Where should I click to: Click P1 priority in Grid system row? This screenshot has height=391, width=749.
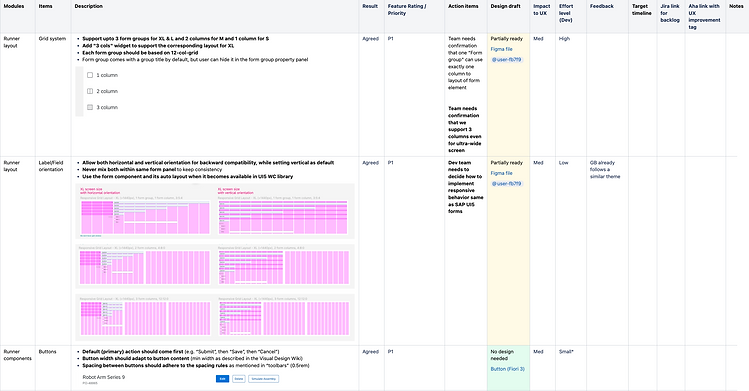click(391, 39)
